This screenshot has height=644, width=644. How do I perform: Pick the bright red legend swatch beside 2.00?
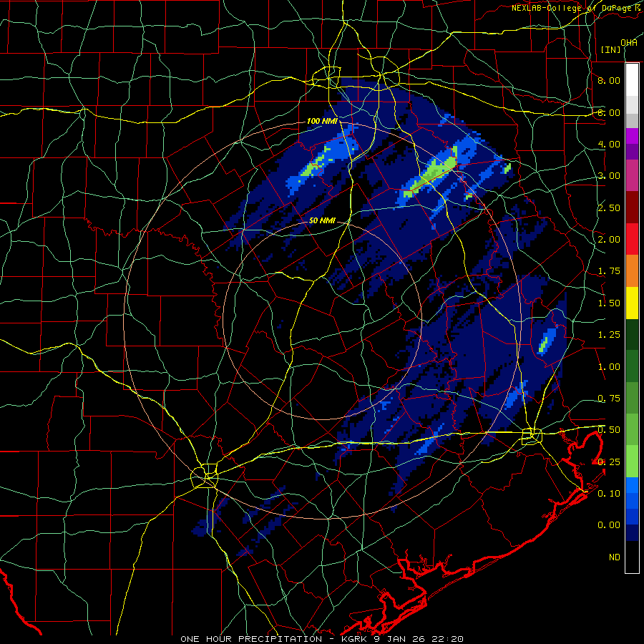click(632, 239)
